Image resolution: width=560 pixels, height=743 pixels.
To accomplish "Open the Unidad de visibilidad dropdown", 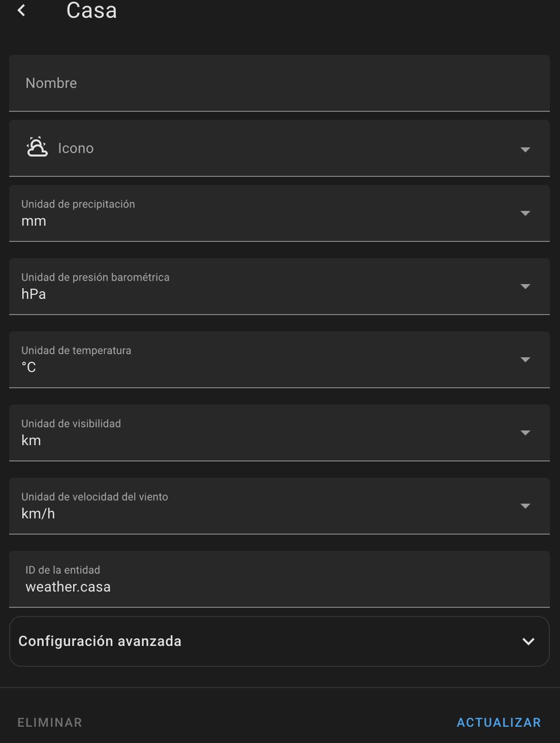I will (x=524, y=432).
